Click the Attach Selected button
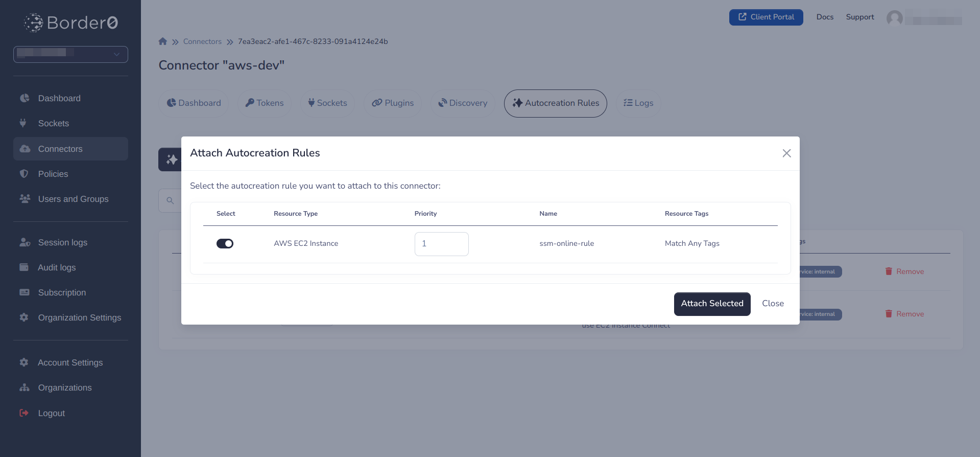Viewport: 980px width, 457px height. 712,304
